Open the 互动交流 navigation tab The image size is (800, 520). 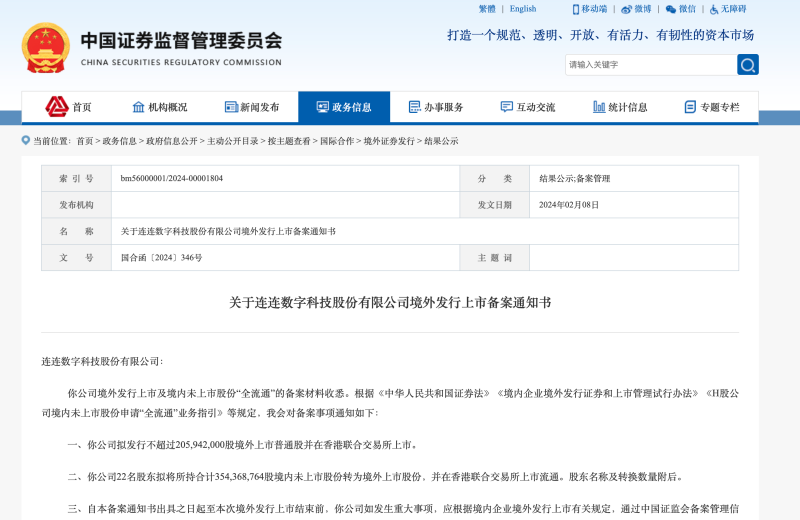[528, 107]
